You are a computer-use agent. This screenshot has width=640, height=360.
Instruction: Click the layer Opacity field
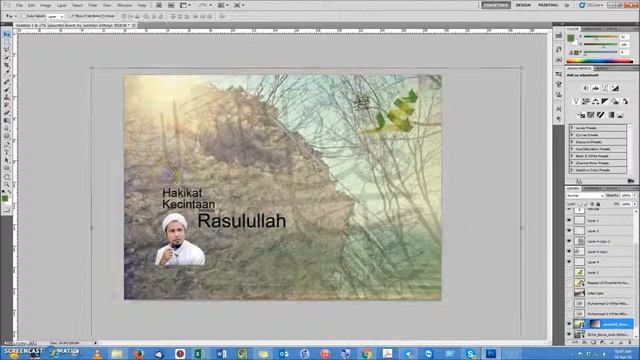627,196
